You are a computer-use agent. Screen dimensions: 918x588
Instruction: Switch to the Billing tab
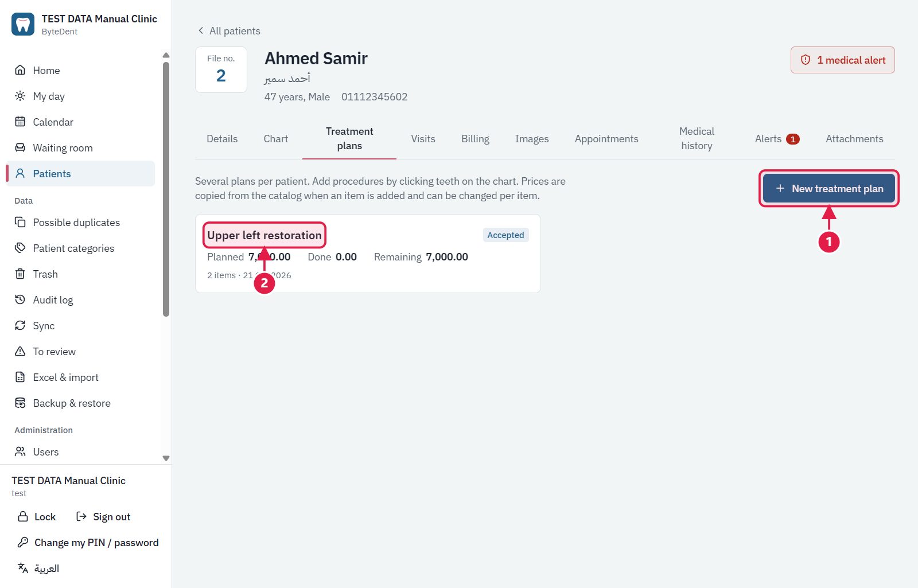[475, 139]
